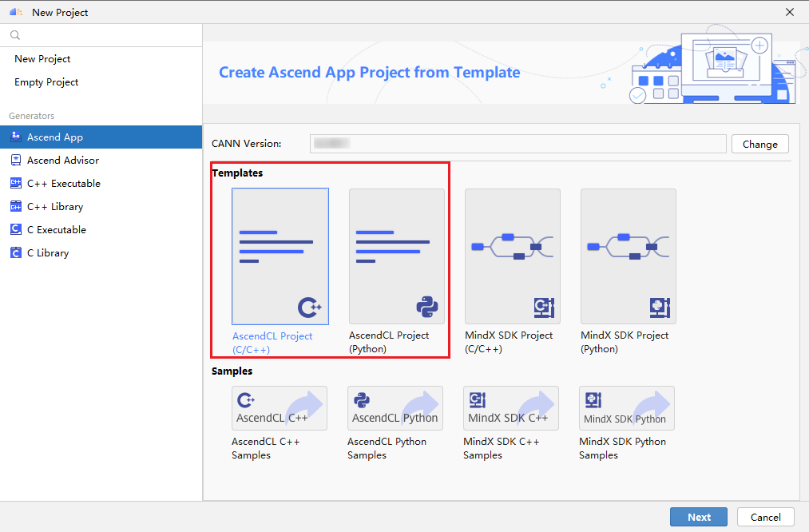809x532 pixels.
Task: Click the Next button
Action: coord(699,517)
